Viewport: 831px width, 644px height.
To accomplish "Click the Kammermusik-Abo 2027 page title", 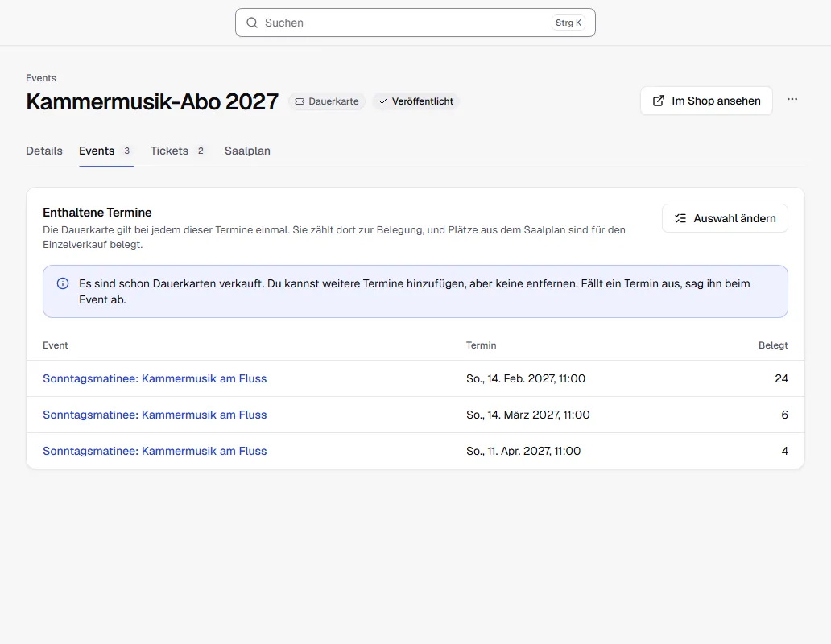I will (x=152, y=101).
